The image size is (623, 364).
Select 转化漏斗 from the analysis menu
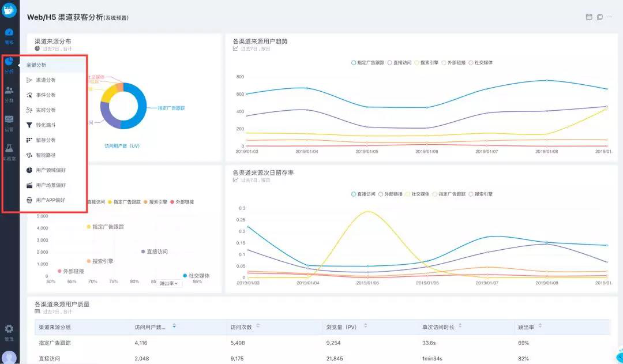(x=46, y=125)
